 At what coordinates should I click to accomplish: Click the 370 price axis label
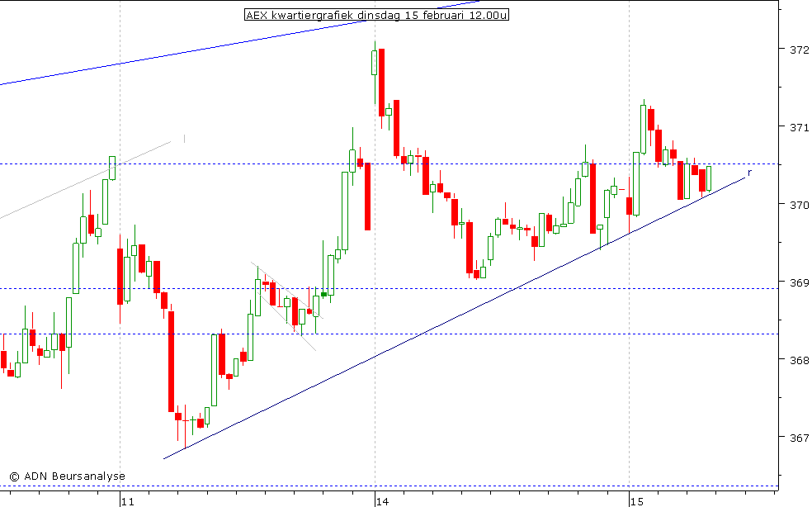coord(799,205)
